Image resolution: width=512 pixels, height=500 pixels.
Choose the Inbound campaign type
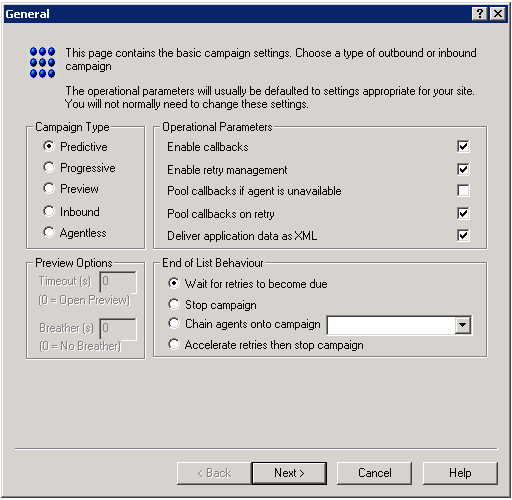[49, 211]
